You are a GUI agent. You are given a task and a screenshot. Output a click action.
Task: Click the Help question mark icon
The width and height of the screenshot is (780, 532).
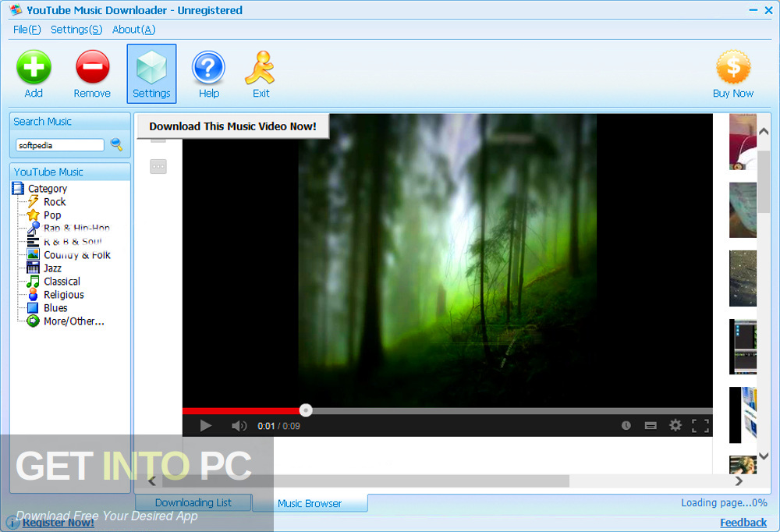pos(208,67)
